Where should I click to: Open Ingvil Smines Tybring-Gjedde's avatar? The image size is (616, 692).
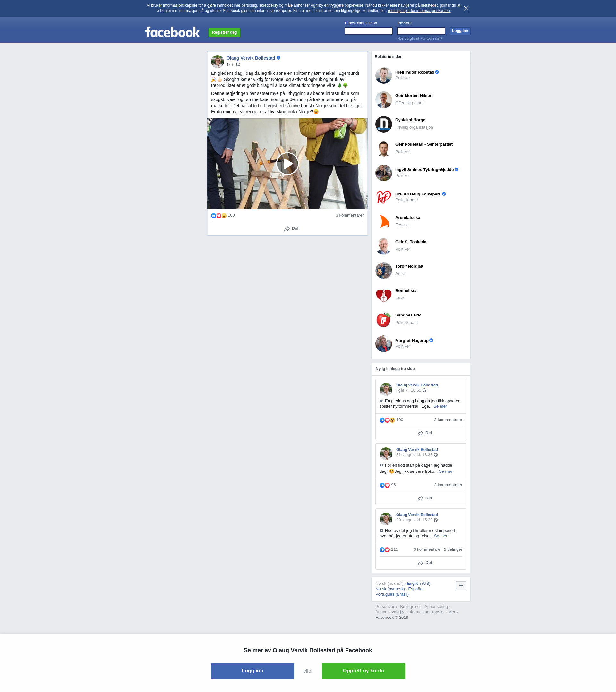(383, 173)
